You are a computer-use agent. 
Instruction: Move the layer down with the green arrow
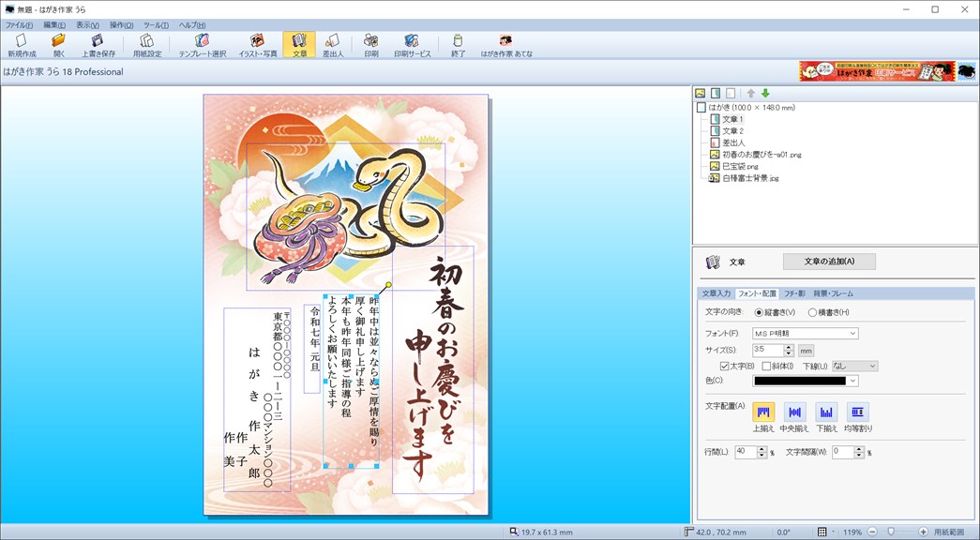[765, 93]
